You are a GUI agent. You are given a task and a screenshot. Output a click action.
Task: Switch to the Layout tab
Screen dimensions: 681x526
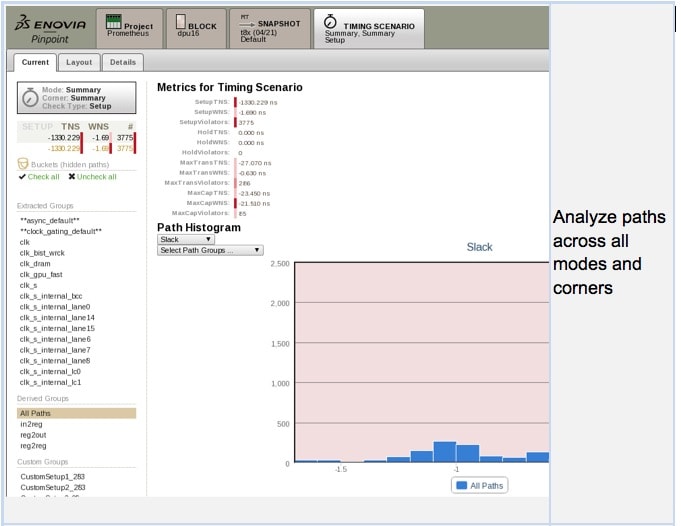pyautogui.click(x=79, y=62)
